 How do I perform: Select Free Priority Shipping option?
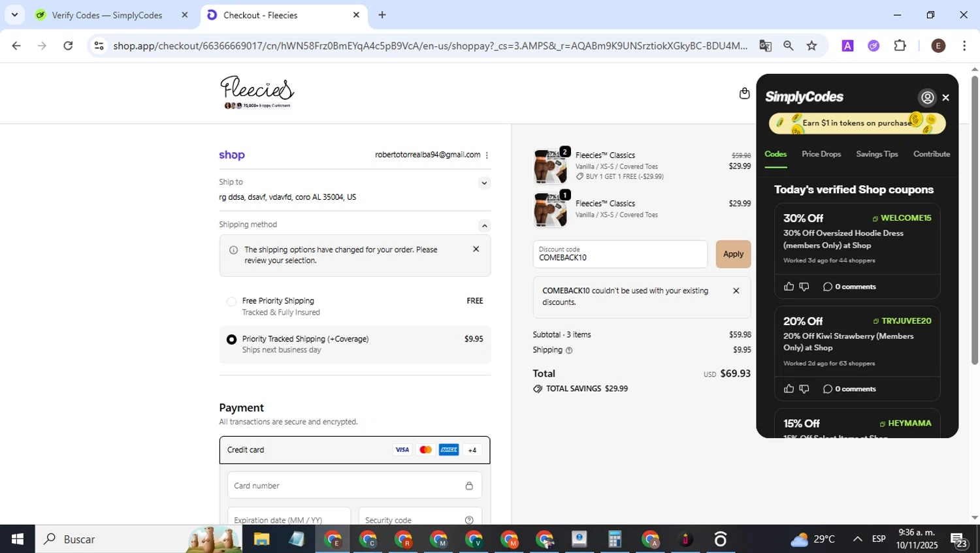coord(231,302)
